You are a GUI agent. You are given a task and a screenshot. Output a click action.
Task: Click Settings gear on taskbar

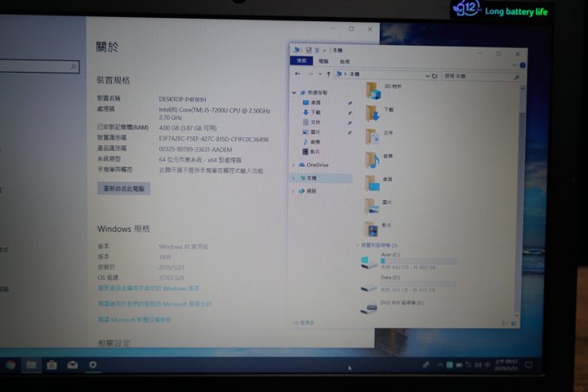[x=92, y=364]
